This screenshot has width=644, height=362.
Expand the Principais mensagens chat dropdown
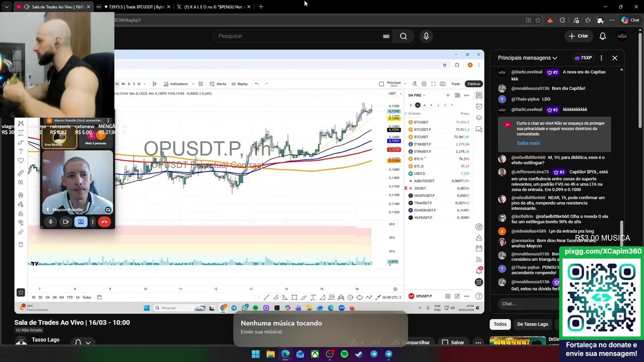(528, 58)
